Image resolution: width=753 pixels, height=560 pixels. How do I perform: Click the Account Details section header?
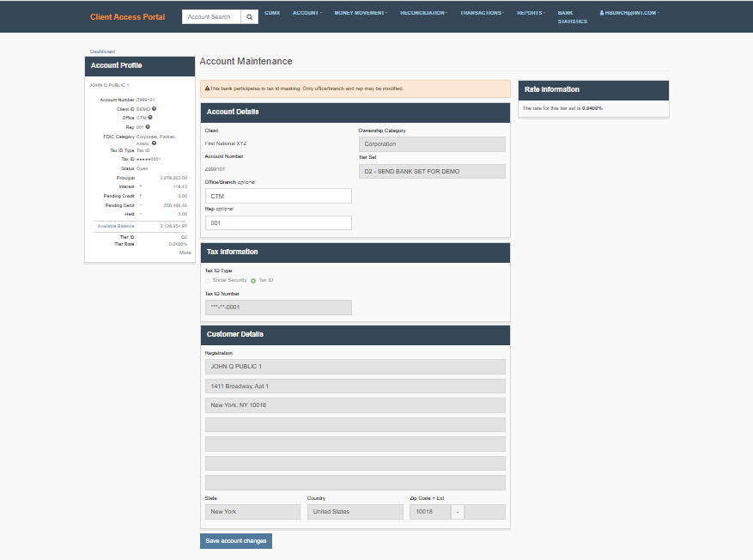355,113
